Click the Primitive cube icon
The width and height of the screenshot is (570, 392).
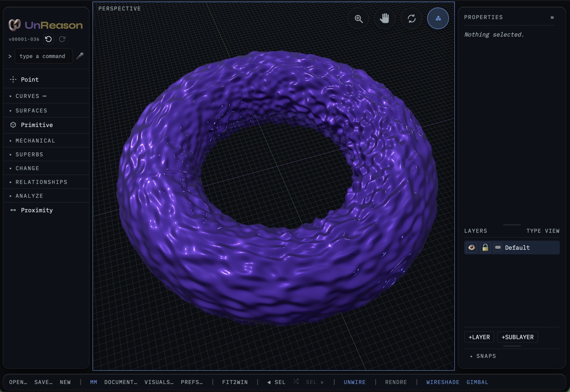click(x=13, y=125)
